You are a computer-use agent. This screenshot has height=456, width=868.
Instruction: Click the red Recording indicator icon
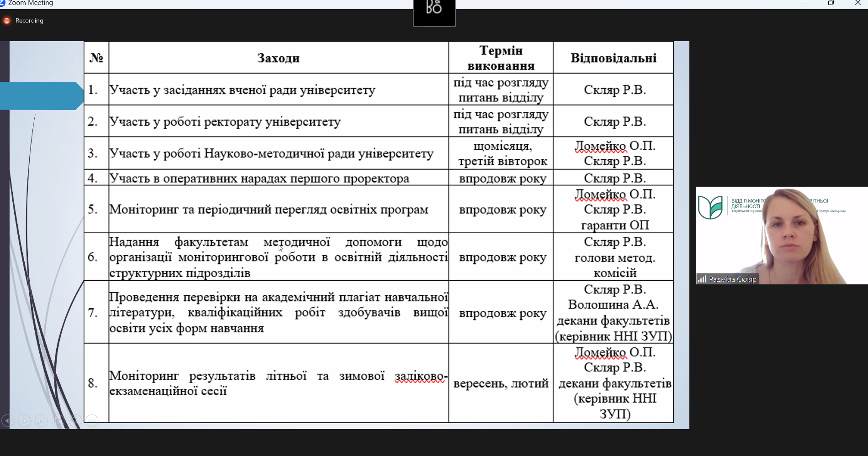click(7, 21)
